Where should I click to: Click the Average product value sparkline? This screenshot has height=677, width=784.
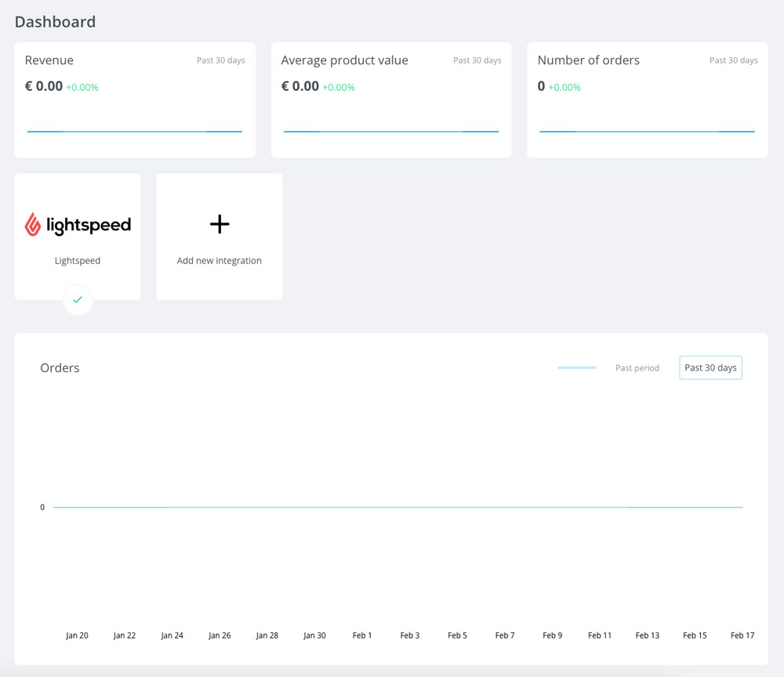click(x=391, y=132)
